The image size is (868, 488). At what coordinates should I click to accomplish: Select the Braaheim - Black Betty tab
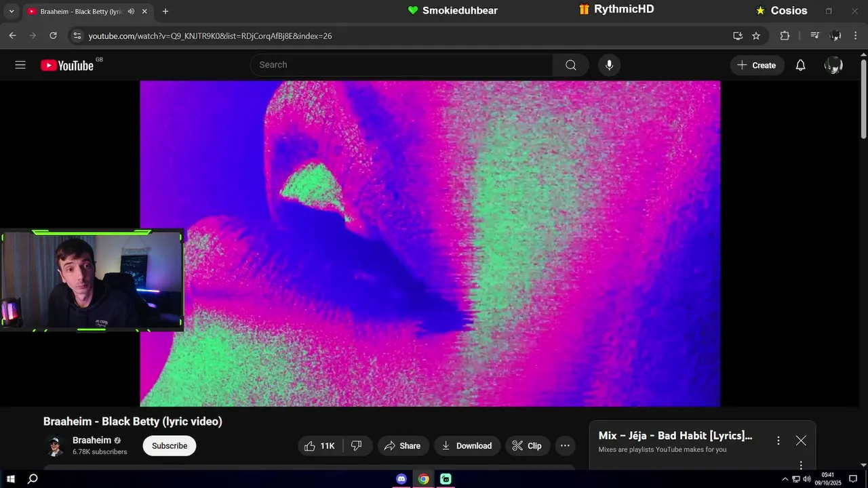point(88,12)
